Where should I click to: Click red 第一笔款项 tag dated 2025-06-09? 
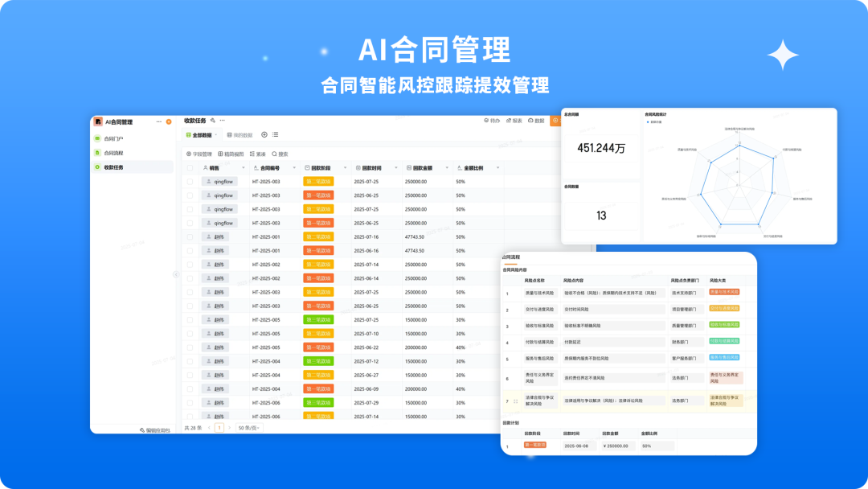(318, 388)
